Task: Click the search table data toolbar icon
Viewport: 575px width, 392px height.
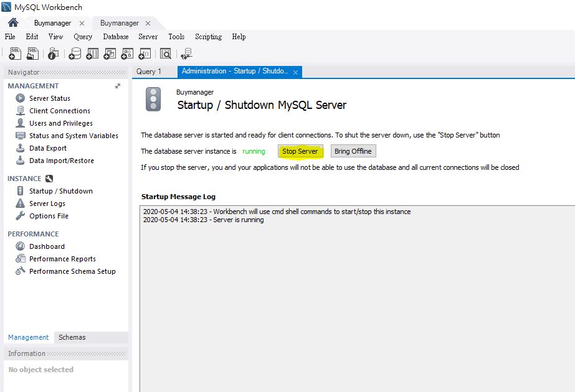Action: coord(165,54)
